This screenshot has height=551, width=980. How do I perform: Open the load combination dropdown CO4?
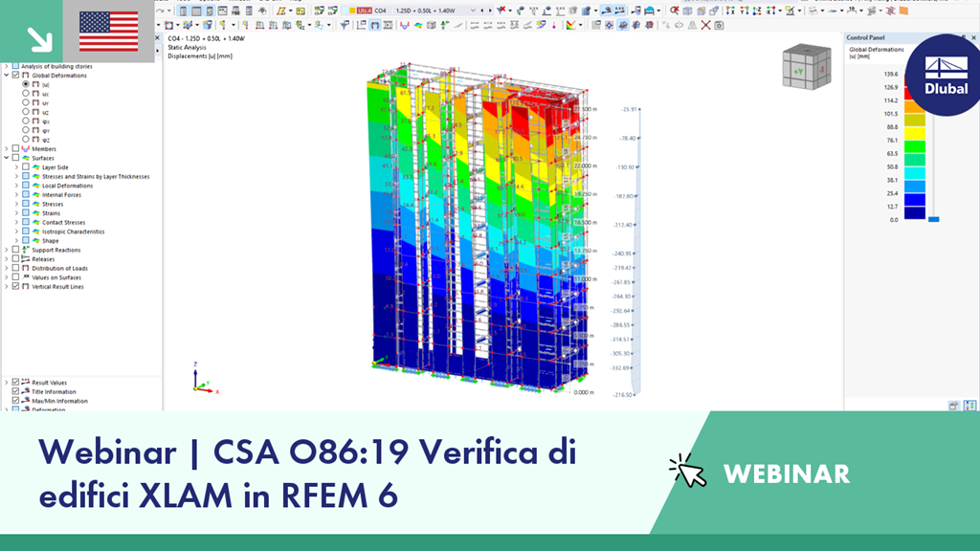click(473, 11)
